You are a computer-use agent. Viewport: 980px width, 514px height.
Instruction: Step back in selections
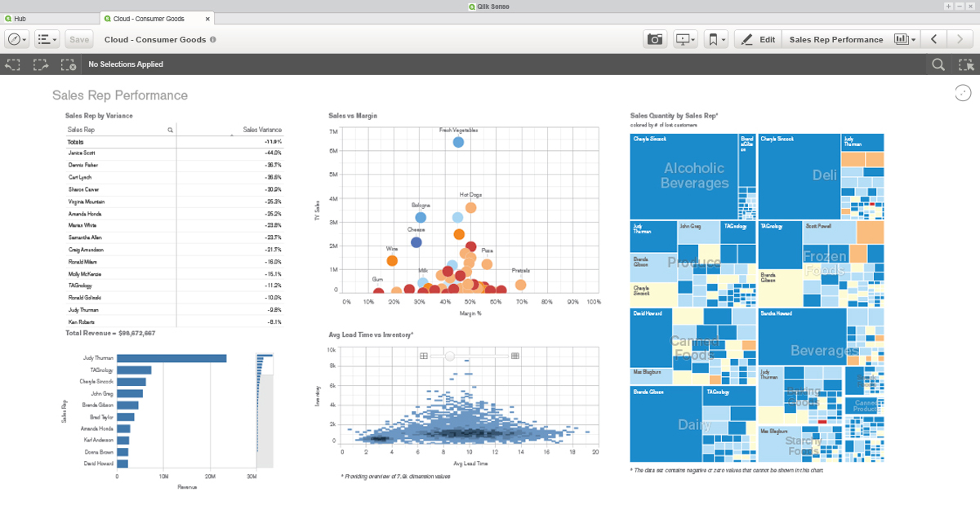(x=13, y=64)
